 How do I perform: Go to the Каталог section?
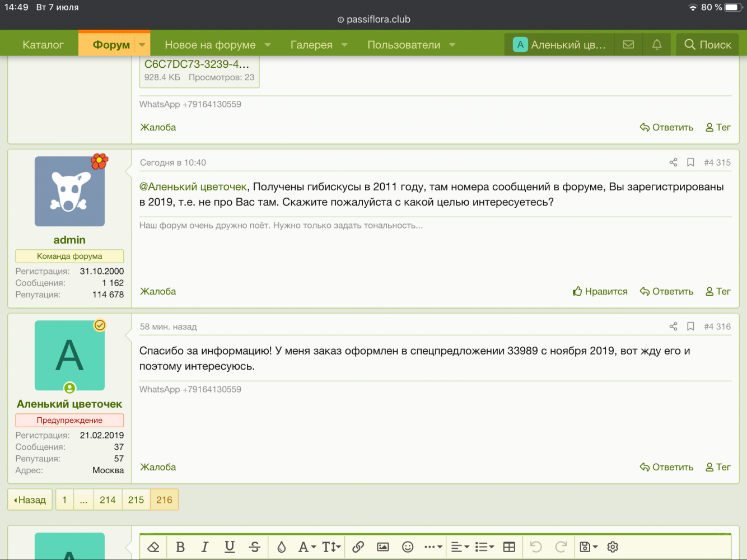tap(43, 45)
